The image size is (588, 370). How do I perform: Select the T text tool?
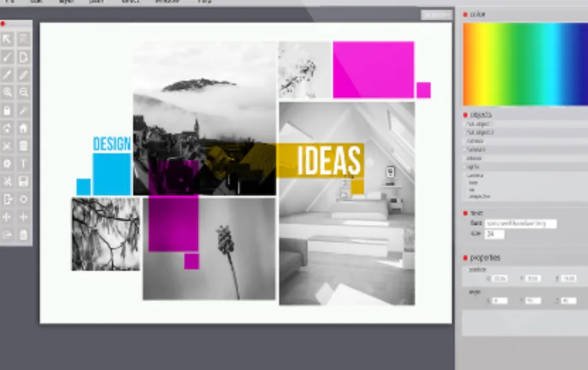click(23, 164)
